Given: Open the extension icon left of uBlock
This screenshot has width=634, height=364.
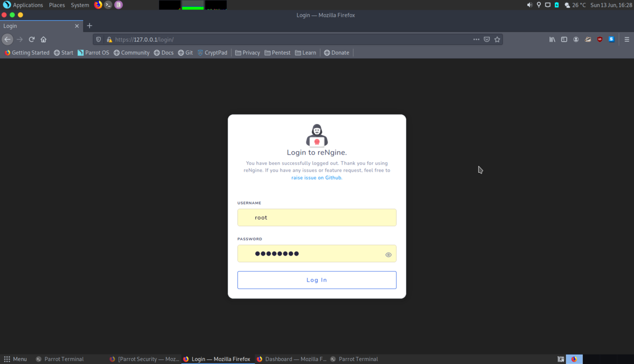Looking at the screenshot, I should point(588,39).
